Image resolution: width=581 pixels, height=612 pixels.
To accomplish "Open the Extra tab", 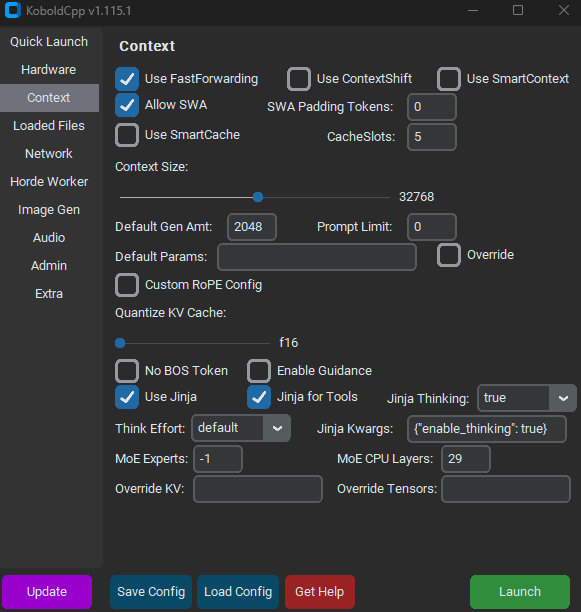I will coord(49,294).
